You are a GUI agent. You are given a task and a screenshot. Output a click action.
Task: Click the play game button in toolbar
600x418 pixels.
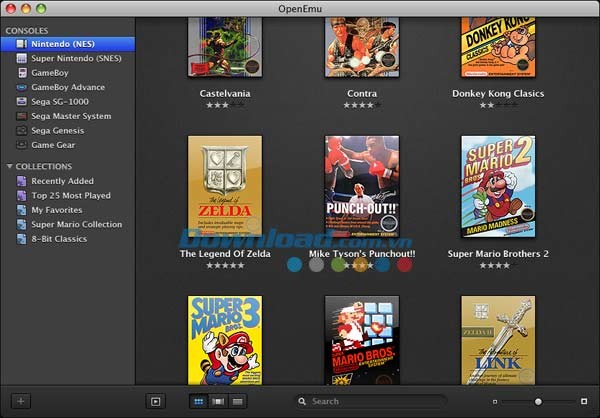155,402
